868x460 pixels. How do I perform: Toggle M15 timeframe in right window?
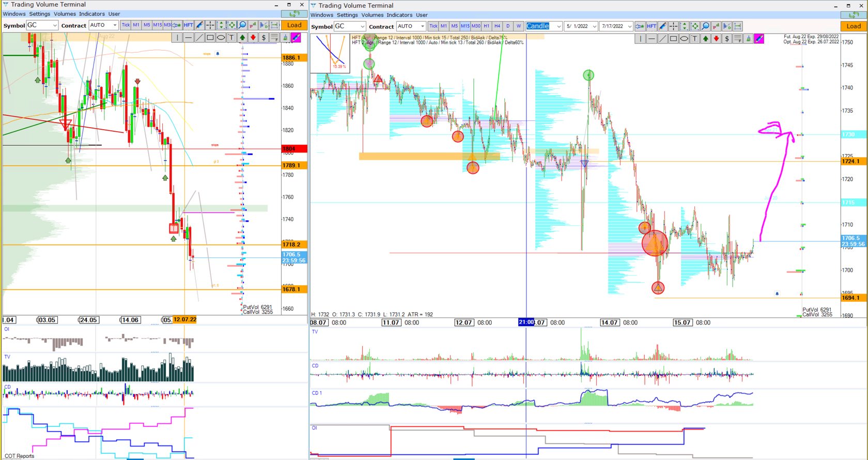465,26
